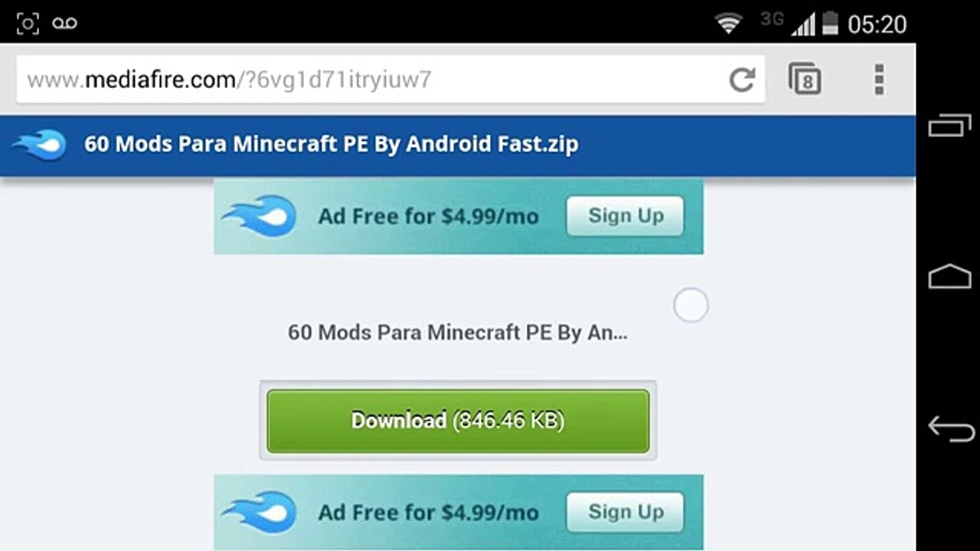Viewport: 980px width, 551px height.
Task: Tap the Wi-Fi status icon
Action: 728,24
